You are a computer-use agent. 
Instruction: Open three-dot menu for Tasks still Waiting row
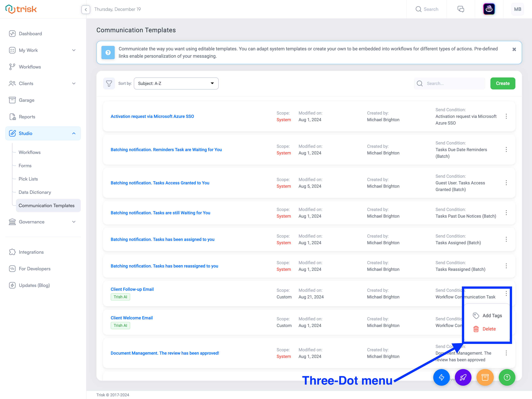[506, 213]
